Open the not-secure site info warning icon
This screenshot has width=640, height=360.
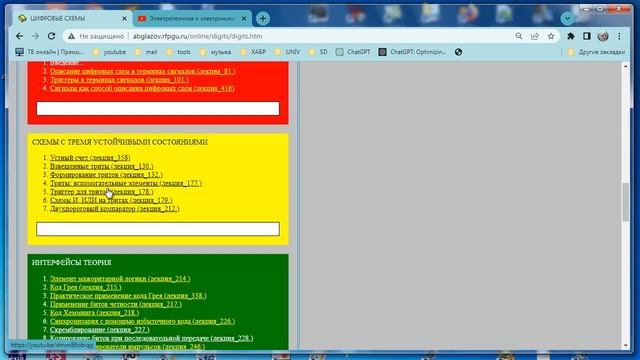point(71,36)
